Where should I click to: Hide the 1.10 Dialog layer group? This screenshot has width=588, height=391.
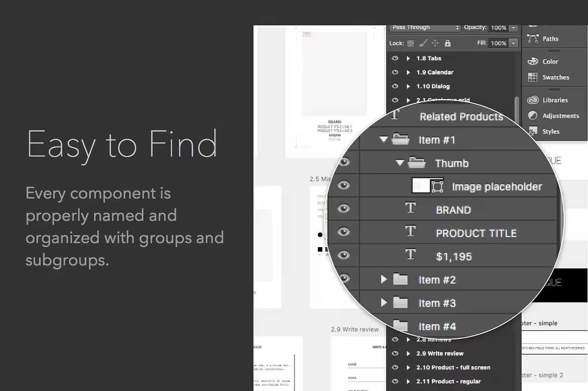395,86
